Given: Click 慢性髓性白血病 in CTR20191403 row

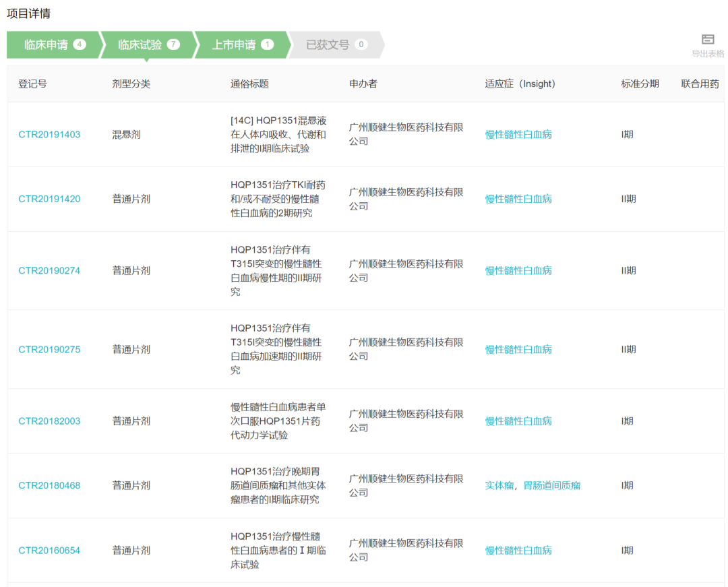Looking at the screenshot, I should (518, 135).
